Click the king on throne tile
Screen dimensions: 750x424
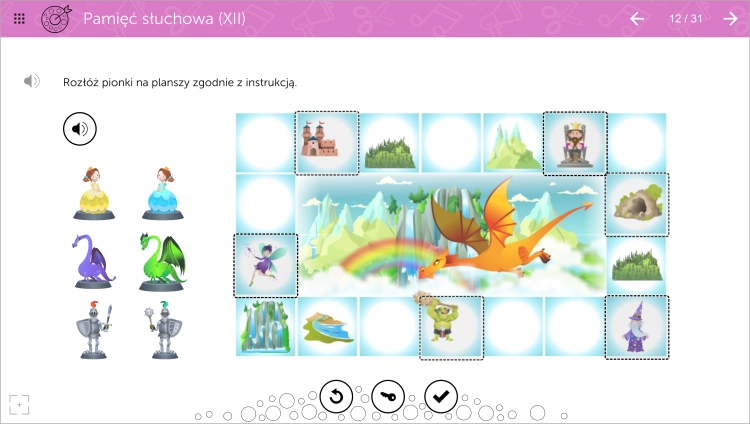pyautogui.click(x=575, y=143)
